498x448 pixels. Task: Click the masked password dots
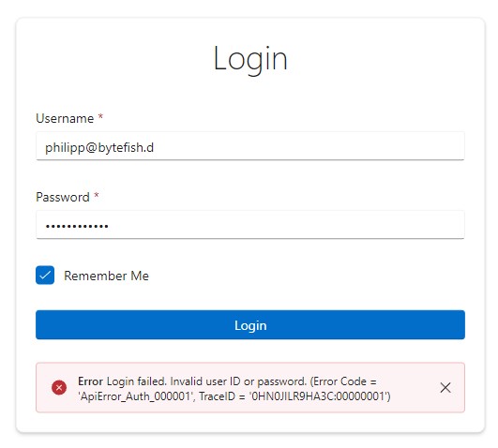click(77, 226)
